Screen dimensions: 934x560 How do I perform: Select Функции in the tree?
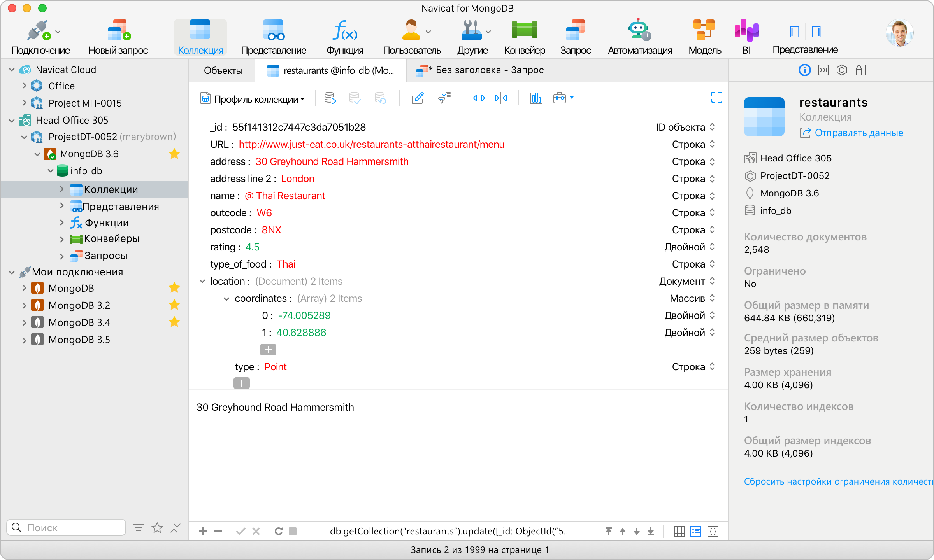pos(107,223)
